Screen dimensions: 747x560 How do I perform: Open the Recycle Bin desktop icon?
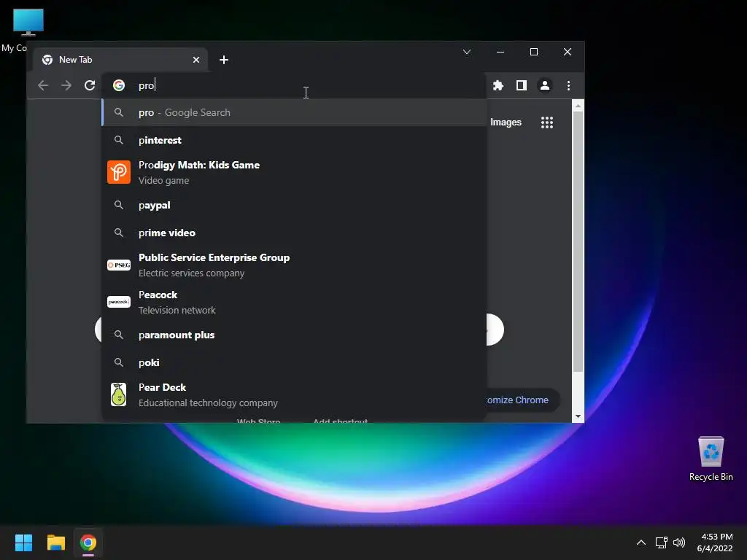[711, 459]
